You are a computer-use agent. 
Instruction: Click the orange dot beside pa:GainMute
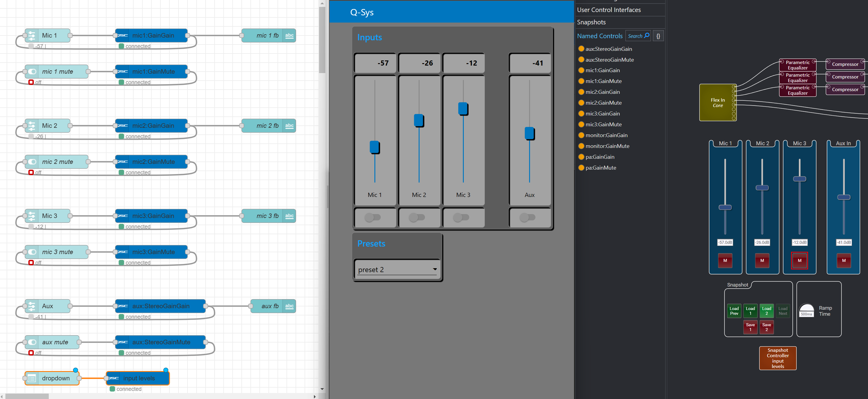pos(581,168)
